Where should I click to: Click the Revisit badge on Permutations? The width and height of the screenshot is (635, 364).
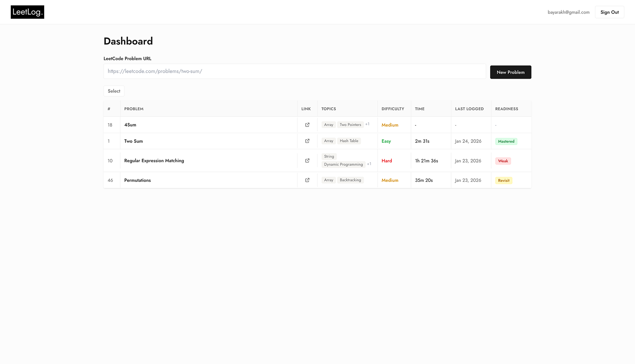click(504, 180)
